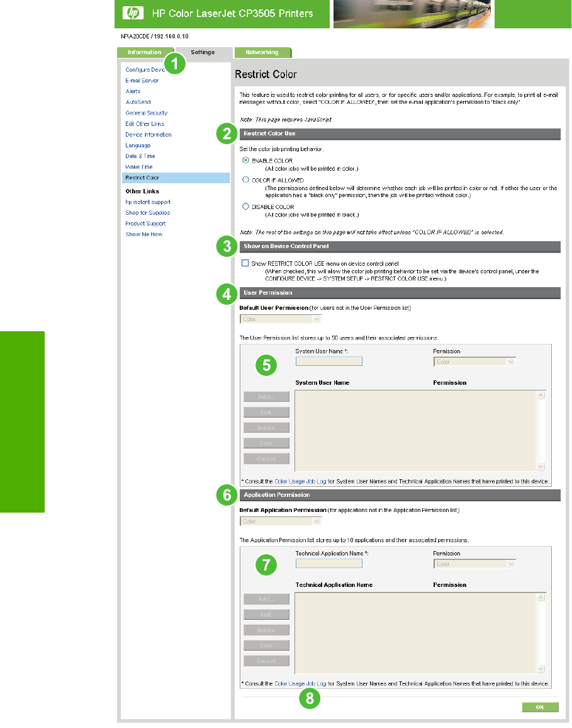Open Color Usage Job Log link under user list
The height and width of the screenshot is (728, 572).
(x=300, y=482)
